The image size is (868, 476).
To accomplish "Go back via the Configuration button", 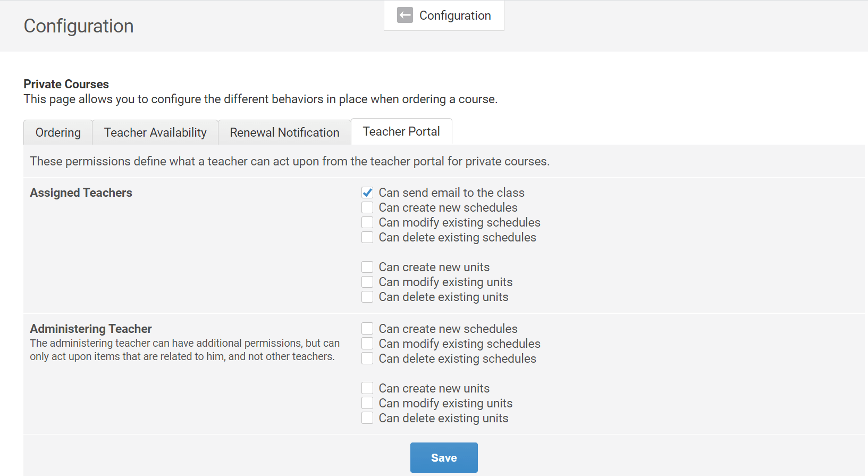I will [444, 15].
